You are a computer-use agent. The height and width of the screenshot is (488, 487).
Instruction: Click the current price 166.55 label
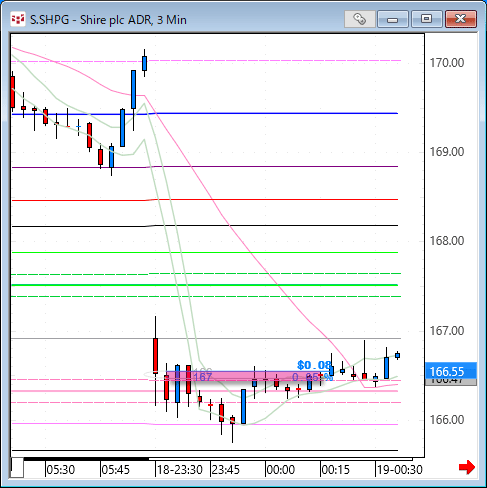coord(451,371)
